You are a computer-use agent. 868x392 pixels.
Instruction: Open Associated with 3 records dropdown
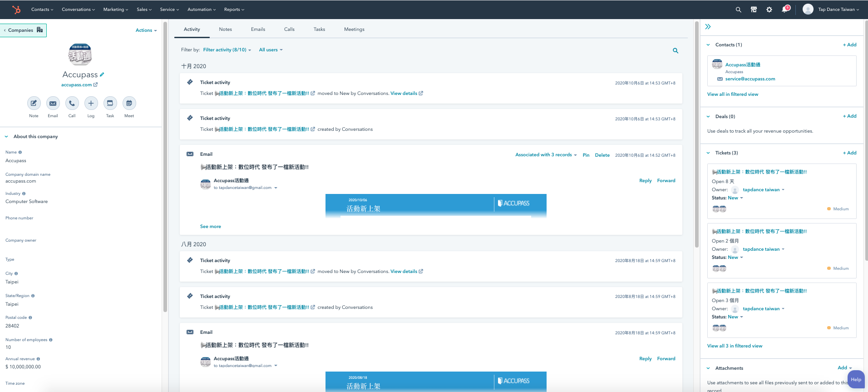(546, 155)
